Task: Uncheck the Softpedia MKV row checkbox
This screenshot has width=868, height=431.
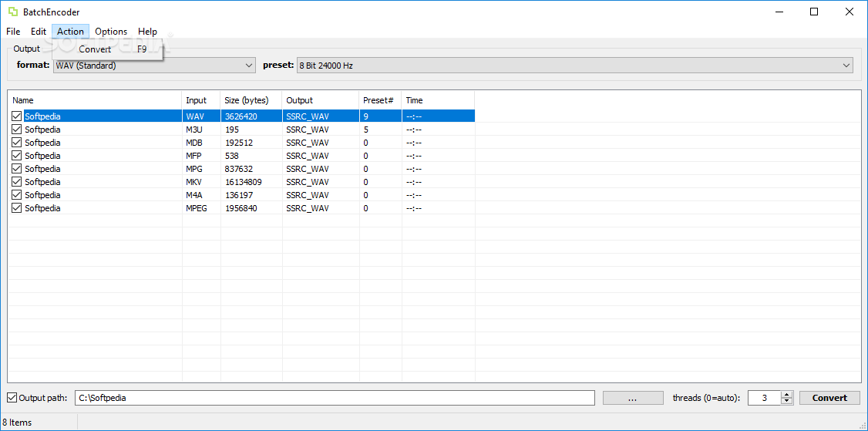Action: [x=17, y=182]
